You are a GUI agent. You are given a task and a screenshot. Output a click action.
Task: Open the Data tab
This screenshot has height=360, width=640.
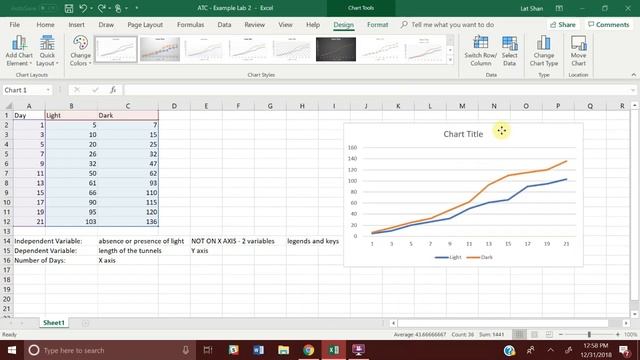tap(224, 24)
